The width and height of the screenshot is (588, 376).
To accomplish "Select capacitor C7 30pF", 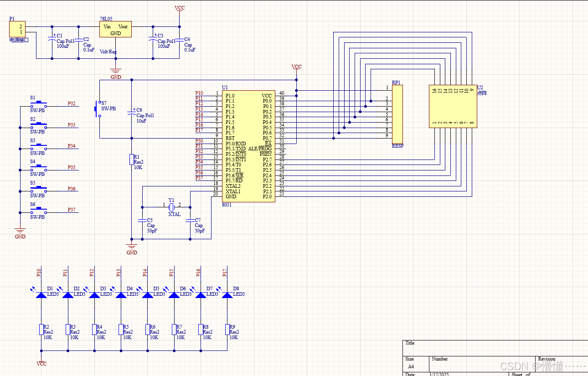I will pyautogui.click(x=190, y=220).
